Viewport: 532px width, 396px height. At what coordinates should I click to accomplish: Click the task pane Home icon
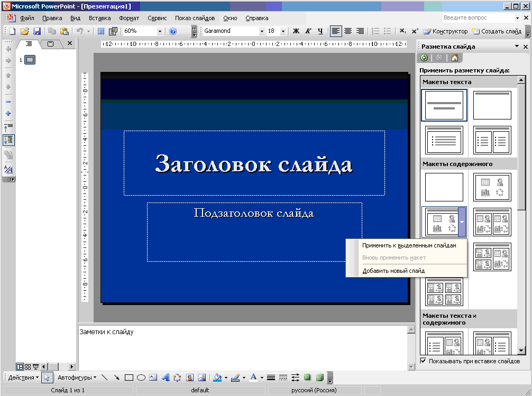coord(455,58)
